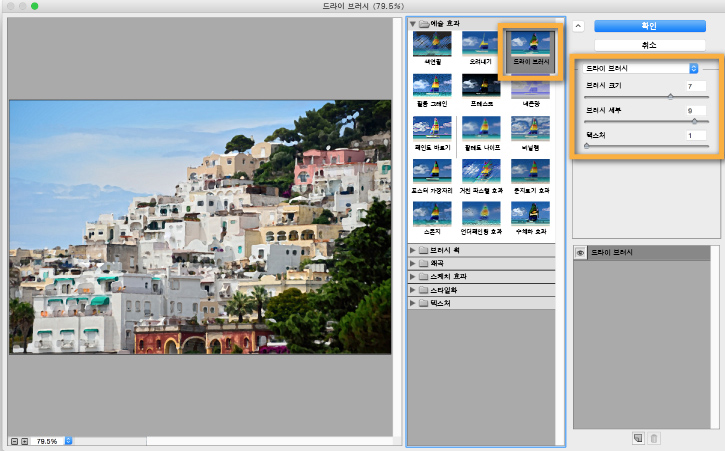725x451 pixels.
Task: Click the new effect layer icon
Action: 638,438
